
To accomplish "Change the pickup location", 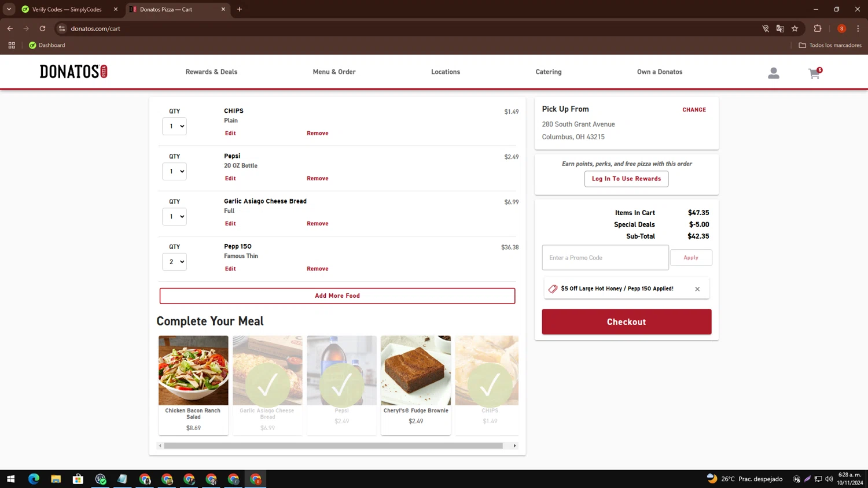I will [x=694, y=109].
